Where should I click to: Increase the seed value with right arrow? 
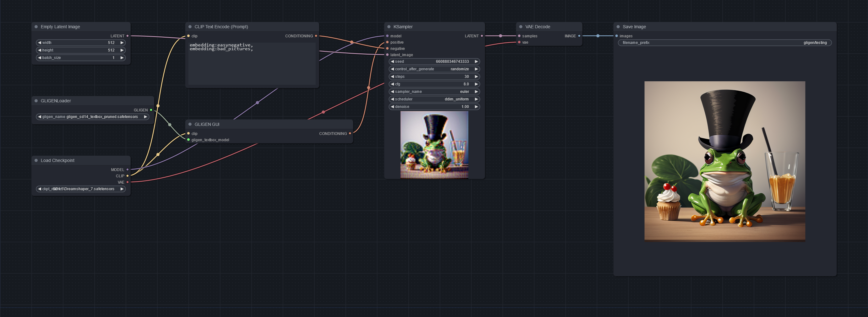point(476,61)
